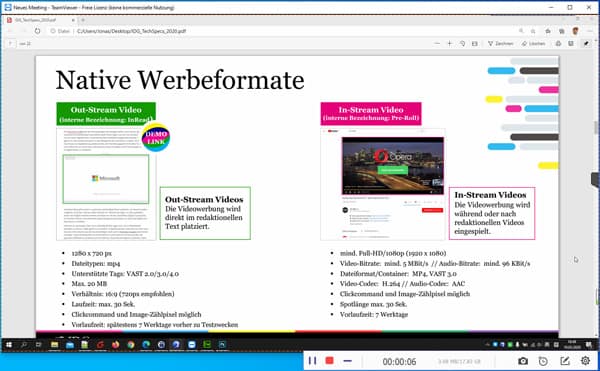The width and height of the screenshot is (600, 371).
Task: Close the IDG_TechSpecs browser tab
Action: (73, 20)
